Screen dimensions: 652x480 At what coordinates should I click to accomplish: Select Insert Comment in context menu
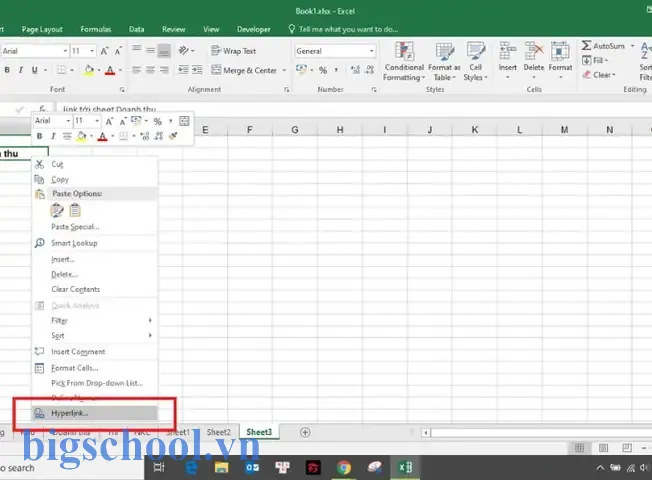click(x=95, y=351)
